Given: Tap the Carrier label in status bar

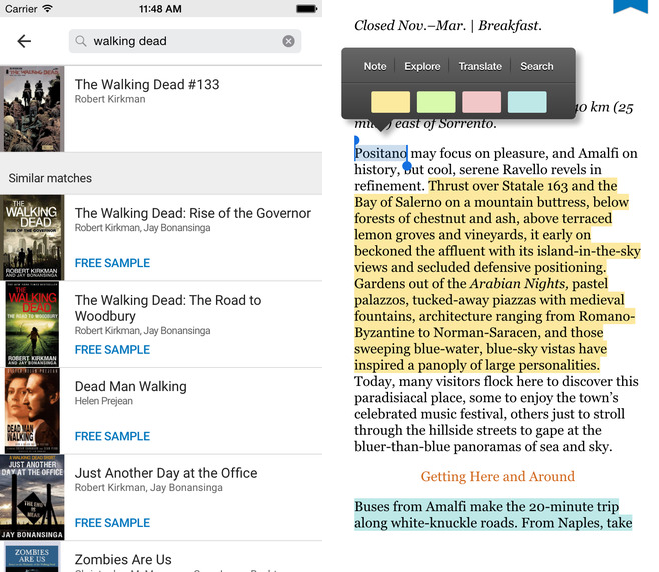Looking at the screenshot, I should pyautogui.click(x=21, y=9).
